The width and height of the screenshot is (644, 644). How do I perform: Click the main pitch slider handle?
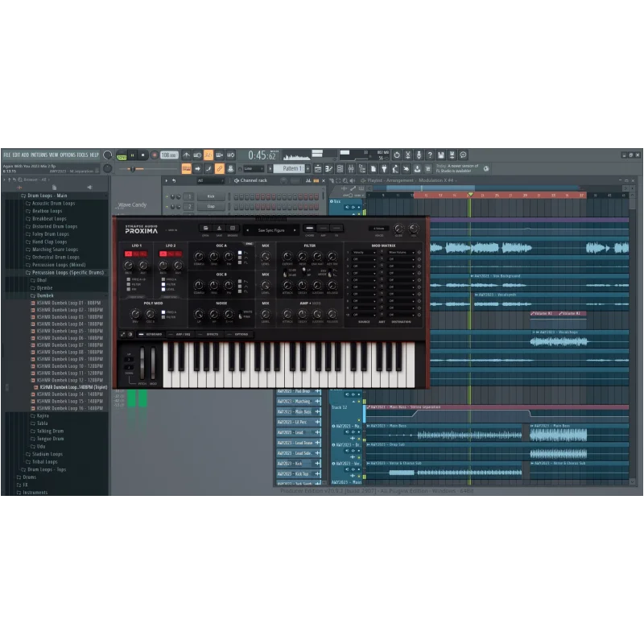tap(133, 169)
